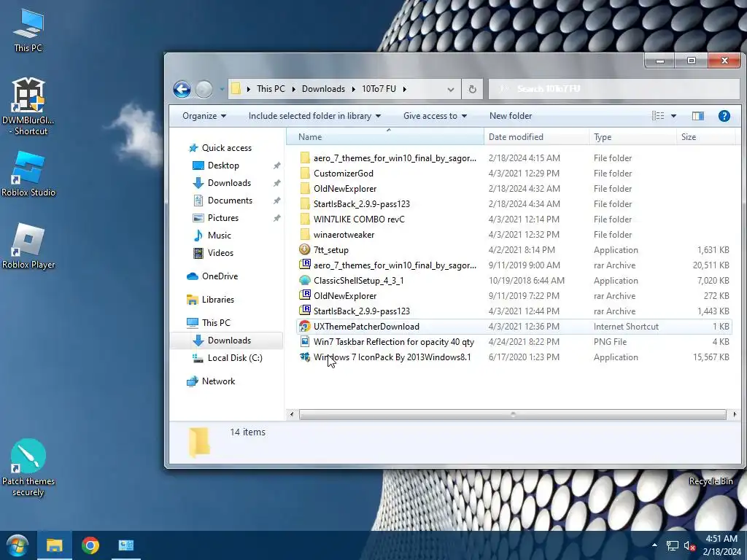
Task: Open the Recycle Bin on desktop
Action: pyautogui.click(x=711, y=481)
